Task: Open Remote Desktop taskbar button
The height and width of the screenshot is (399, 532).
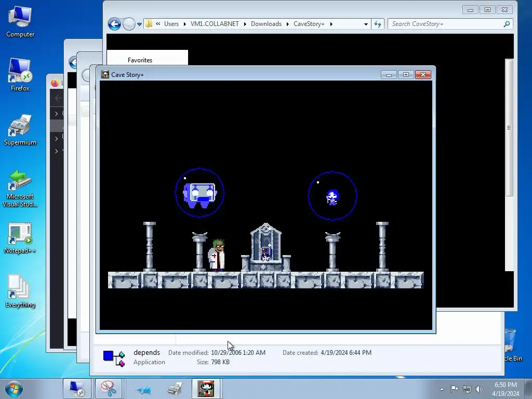Action: pyautogui.click(x=77, y=389)
